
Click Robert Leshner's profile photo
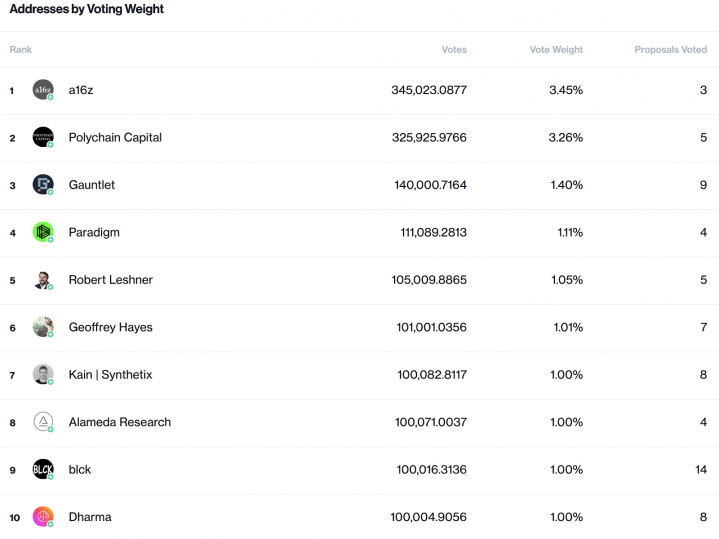[43, 280]
